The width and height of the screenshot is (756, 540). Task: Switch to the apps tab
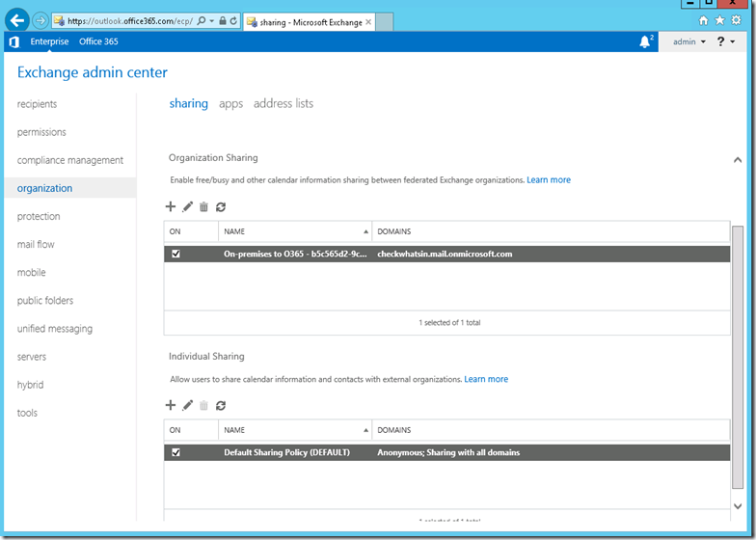[x=231, y=103]
